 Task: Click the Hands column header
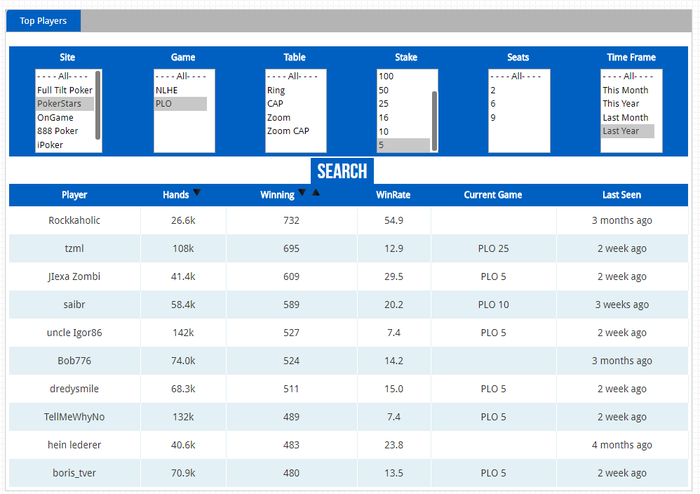(176, 195)
